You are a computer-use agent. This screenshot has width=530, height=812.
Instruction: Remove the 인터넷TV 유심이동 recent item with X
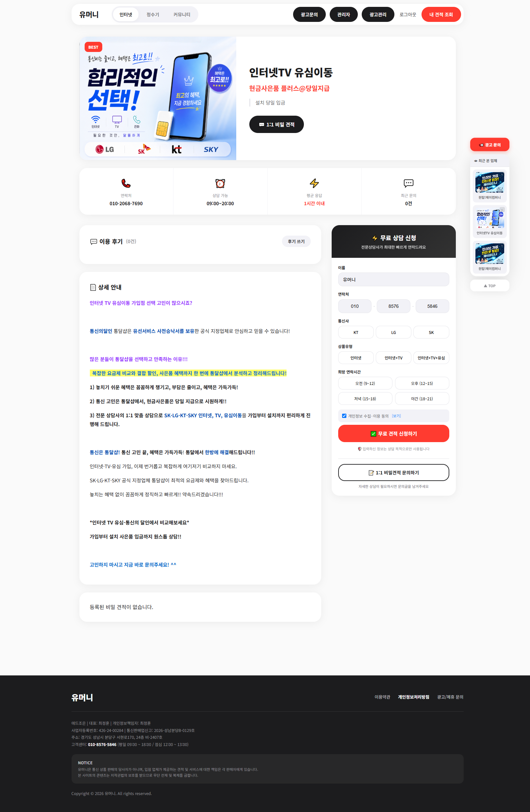point(502,210)
